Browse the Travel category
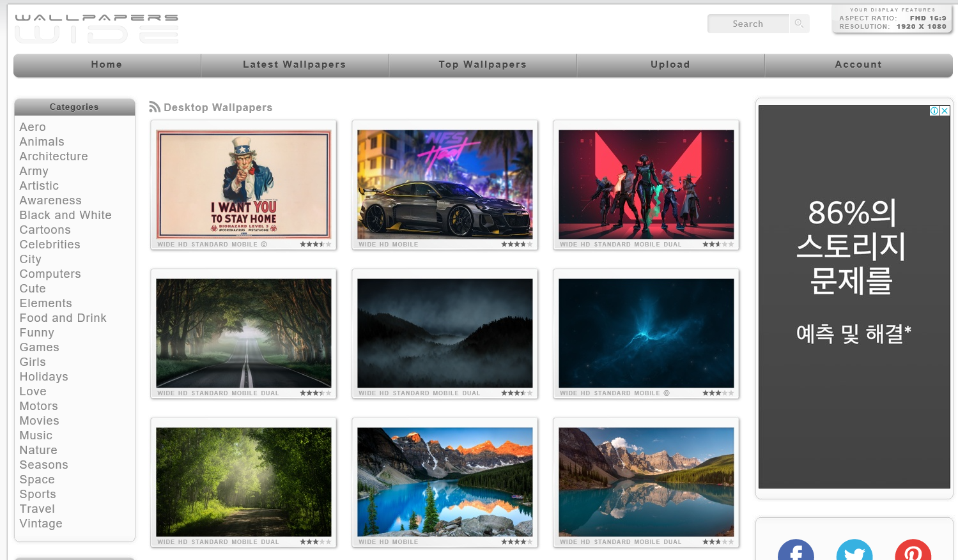The height and width of the screenshot is (560, 958). click(37, 509)
